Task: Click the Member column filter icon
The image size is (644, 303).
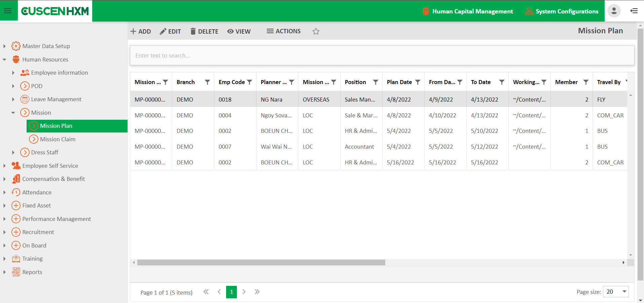Action: coord(586,82)
